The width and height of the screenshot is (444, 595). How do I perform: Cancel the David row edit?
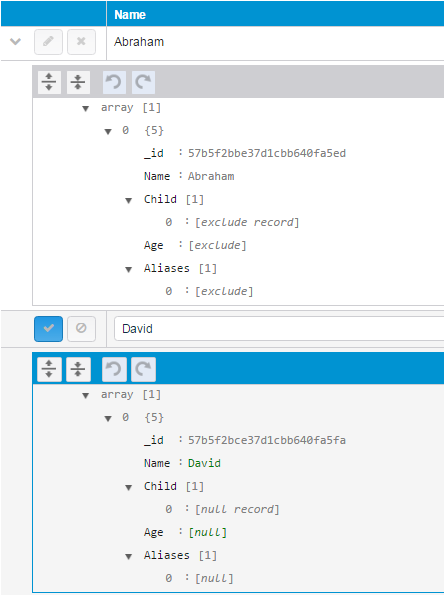click(81, 329)
